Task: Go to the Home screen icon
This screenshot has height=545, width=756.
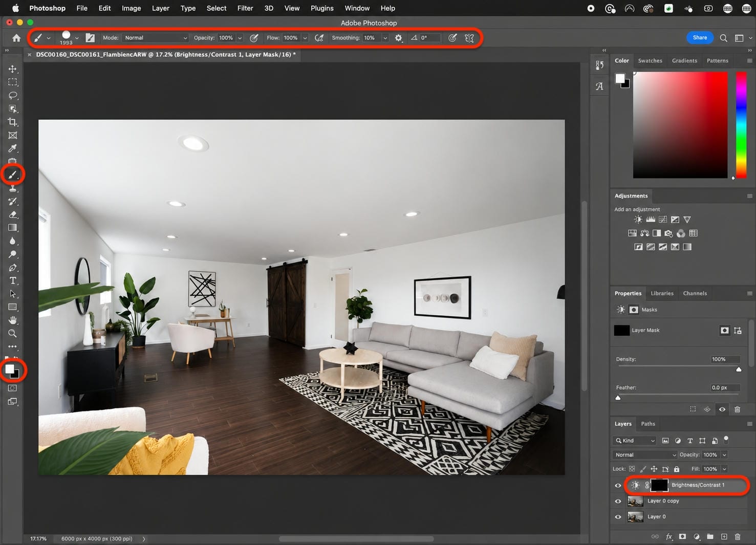Action: point(16,38)
